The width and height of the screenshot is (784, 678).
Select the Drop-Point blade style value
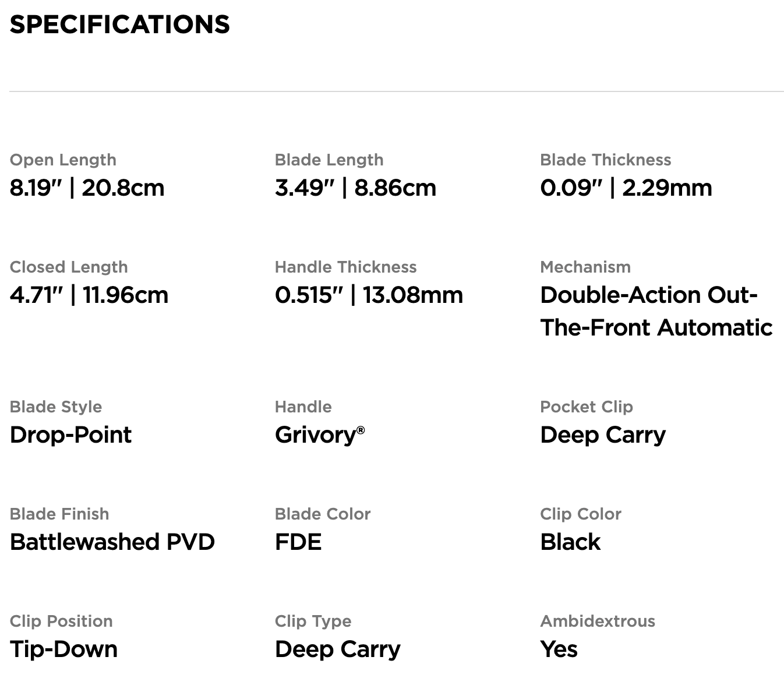(x=71, y=435)
